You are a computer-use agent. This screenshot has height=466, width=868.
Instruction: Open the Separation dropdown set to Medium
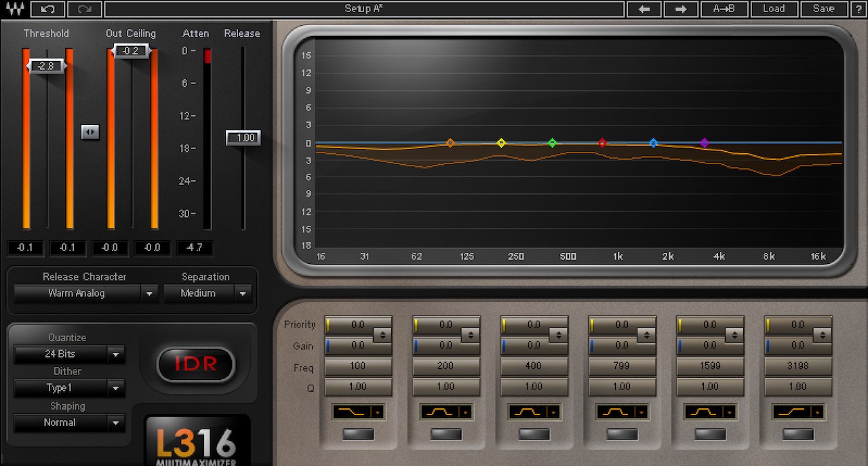(207, 294)
